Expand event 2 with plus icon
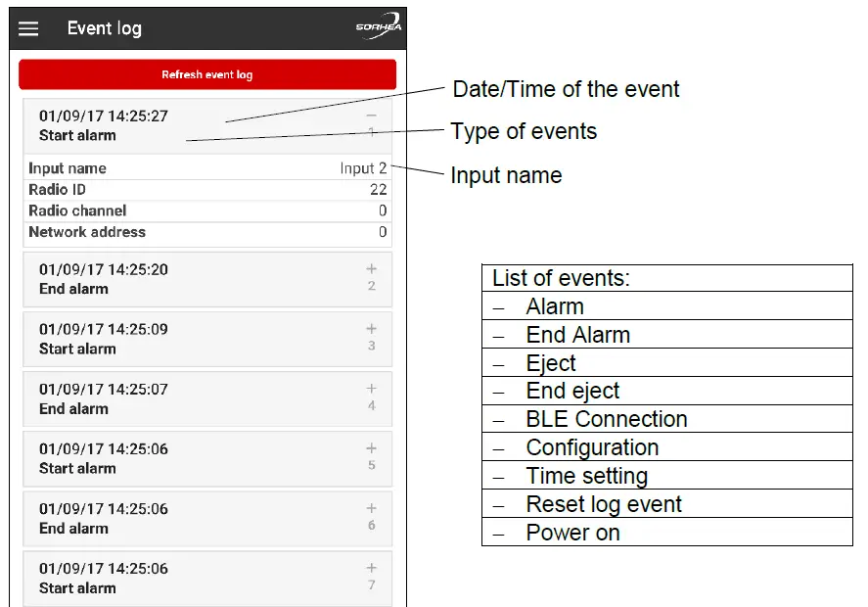The width and height of the screenshot is (868, 607). tap(372, 268)
